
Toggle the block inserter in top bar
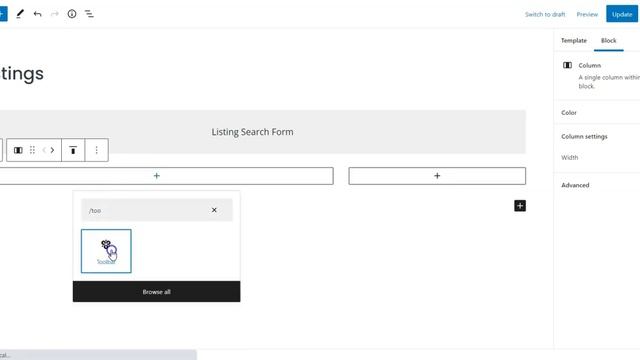(x=2, y=14)
